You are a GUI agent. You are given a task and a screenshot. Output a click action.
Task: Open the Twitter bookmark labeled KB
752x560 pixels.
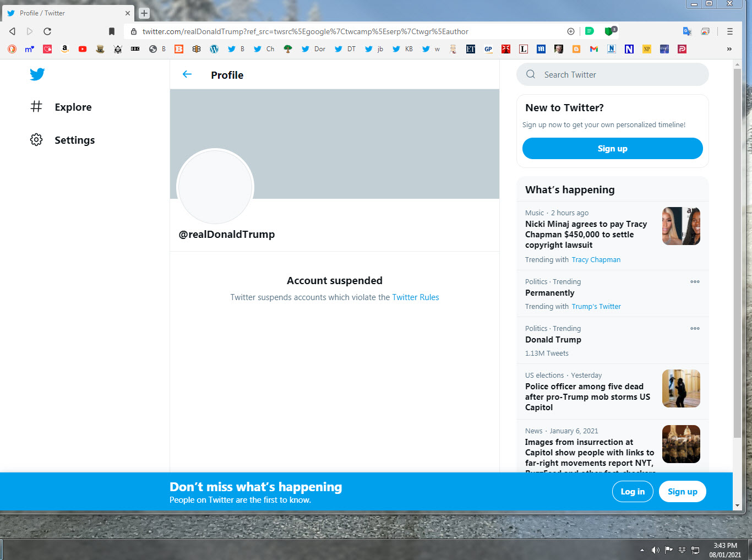coord(402,49)
